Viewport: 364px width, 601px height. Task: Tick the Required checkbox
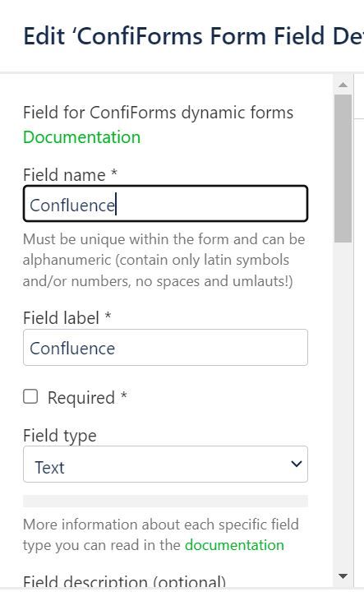[x=30, y=397]
